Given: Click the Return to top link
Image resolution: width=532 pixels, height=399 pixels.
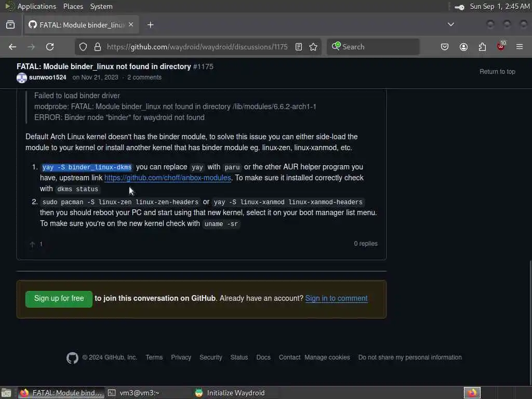Looking at the screenshot, I should (497, 72).
